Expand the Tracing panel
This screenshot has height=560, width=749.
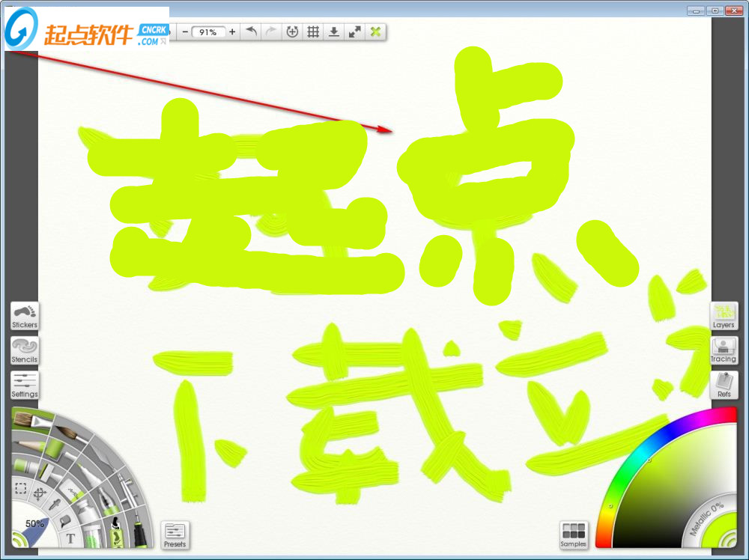[724, 350]
